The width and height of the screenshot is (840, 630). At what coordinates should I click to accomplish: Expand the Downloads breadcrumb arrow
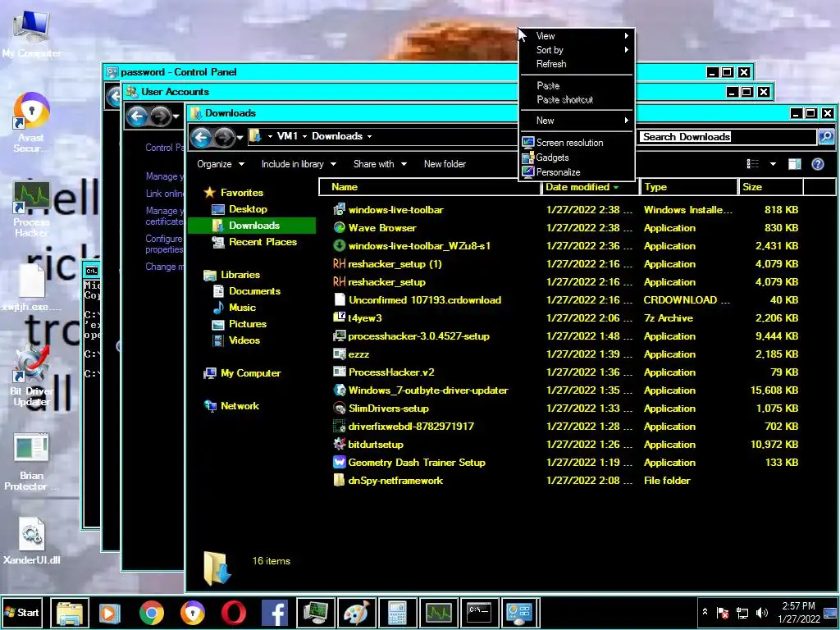click(369, 137)
